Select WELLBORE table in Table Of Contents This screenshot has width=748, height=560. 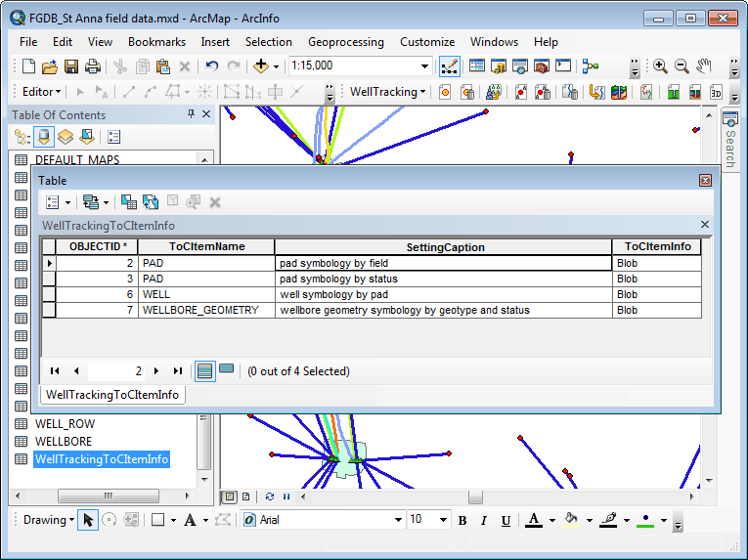tap(64, 442)
